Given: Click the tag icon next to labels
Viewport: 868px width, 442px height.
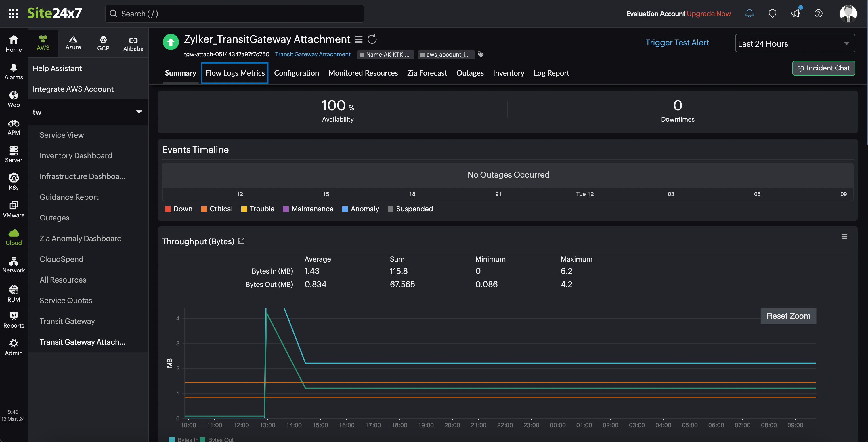Looking at the screenshot, I should (x=481, y=55).
